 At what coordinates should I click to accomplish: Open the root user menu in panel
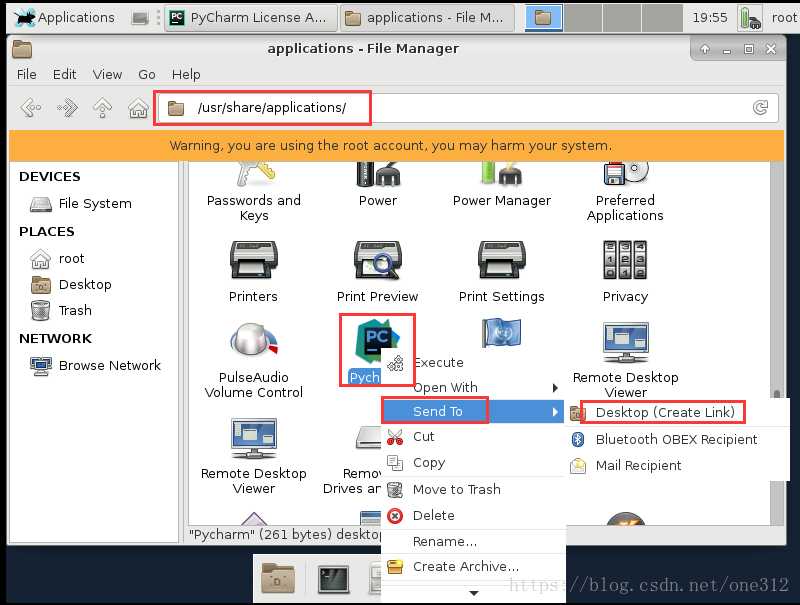click(784, 18)
